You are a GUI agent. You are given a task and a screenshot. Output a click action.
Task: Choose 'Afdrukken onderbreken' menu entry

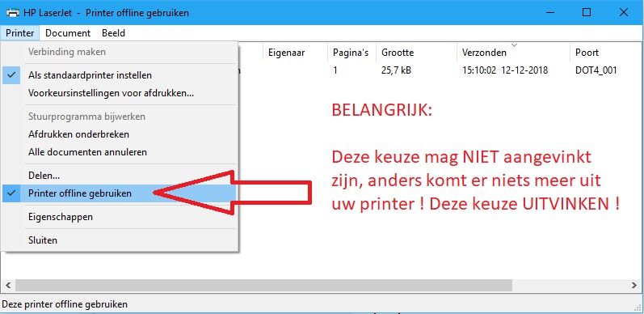tap(119, 134)
